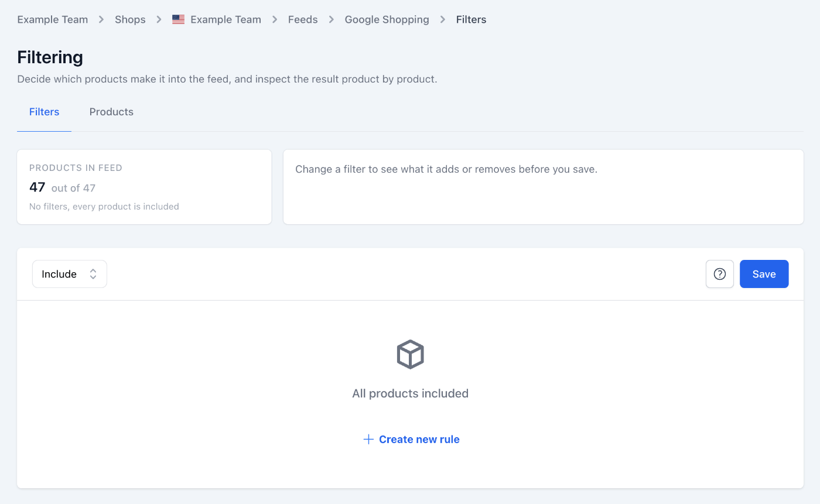Image resolution: width=820 pixels, height=504 pixels.
Task: Click the PRODUCTS IN FEED label
Action: click(x=76, y=168)
